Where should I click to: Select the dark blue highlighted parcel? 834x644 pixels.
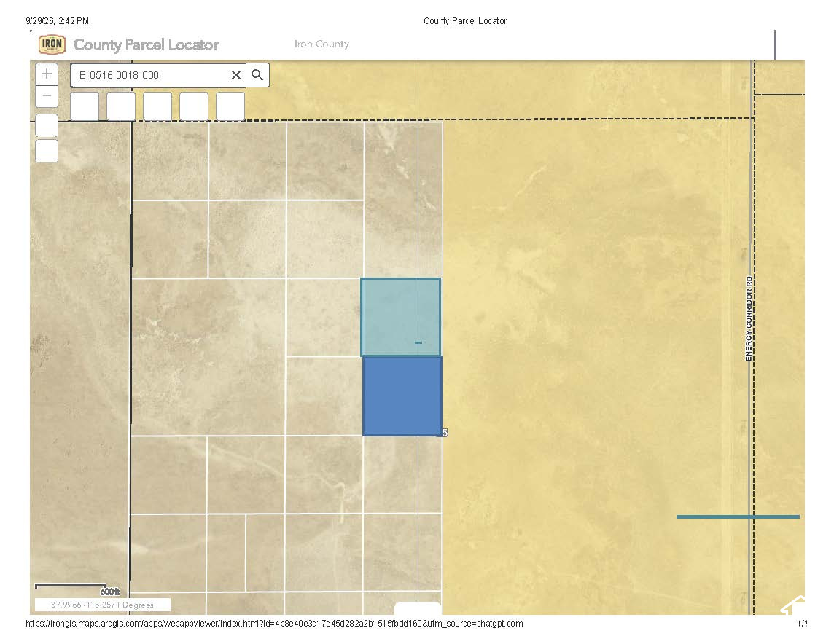[402, 396]
